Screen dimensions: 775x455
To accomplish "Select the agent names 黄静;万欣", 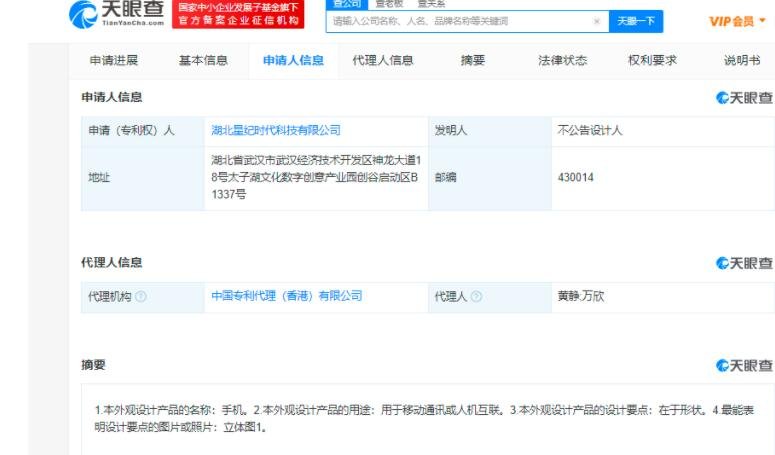I will tap(581, 296).
